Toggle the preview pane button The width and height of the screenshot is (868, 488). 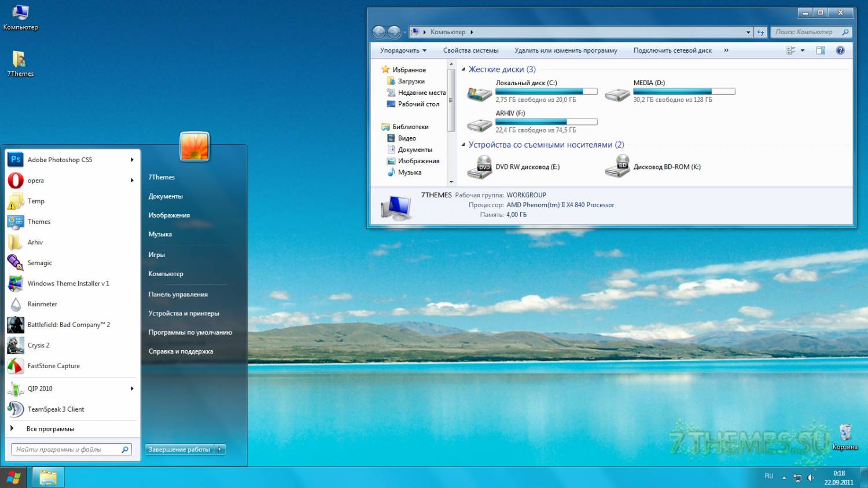(821, 50)
